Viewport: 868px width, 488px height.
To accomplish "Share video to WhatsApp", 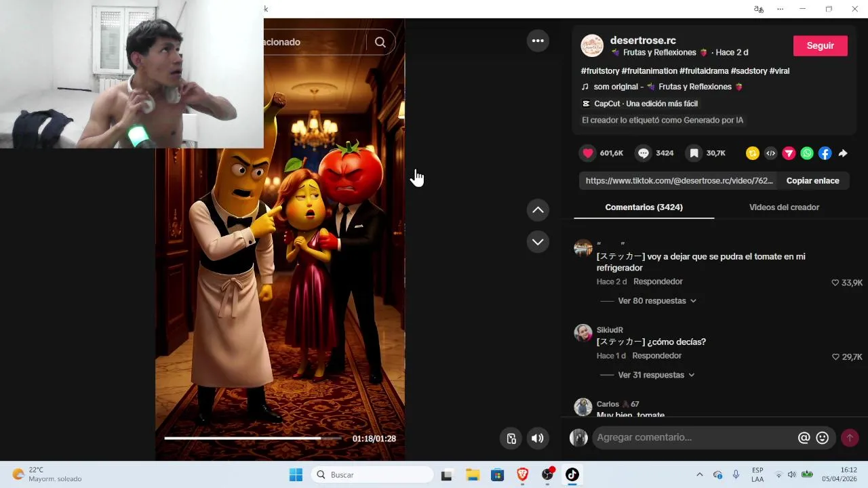I will click(x=807, y=154).
